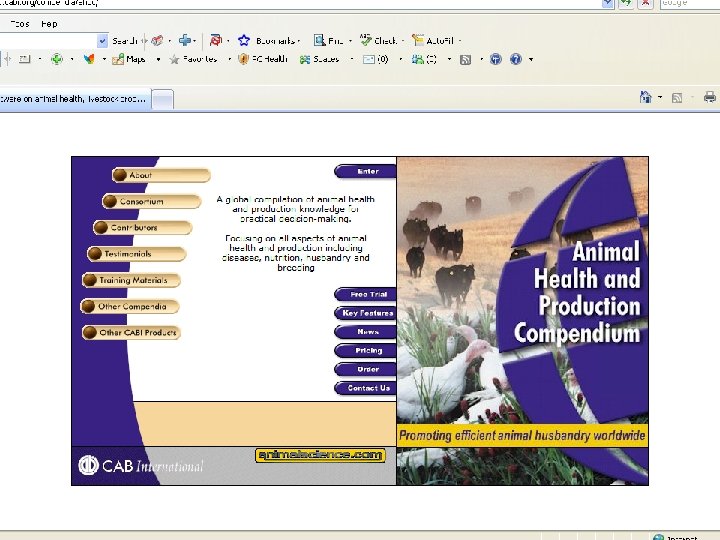
Task: Select the animal health page tab
Action: 75,99
